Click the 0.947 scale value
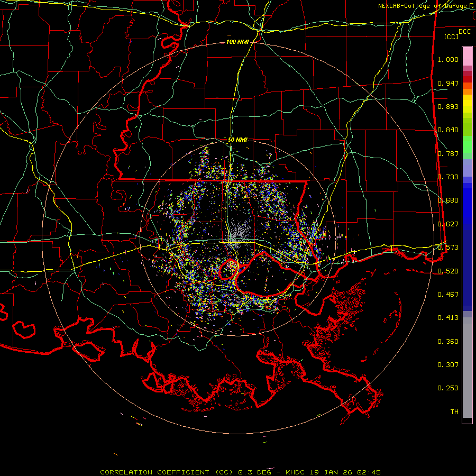476x476 pixels. (448, 83)
